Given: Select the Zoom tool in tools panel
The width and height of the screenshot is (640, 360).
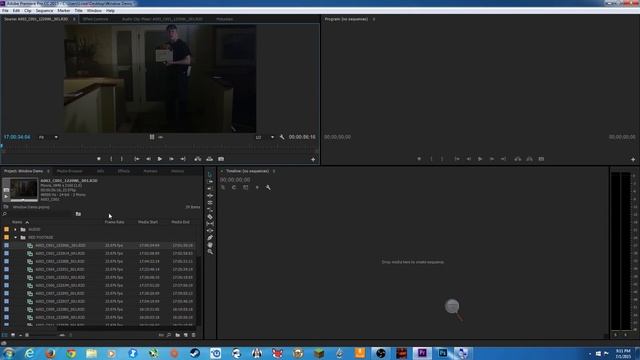Looking at the screenshot, I should [210, 252].
